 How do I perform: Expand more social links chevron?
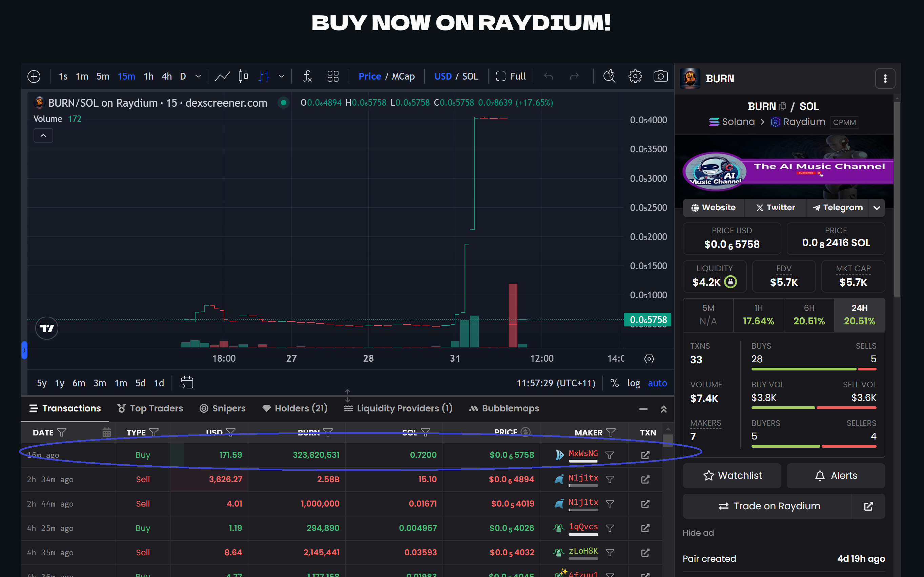(x=877, y=208)
